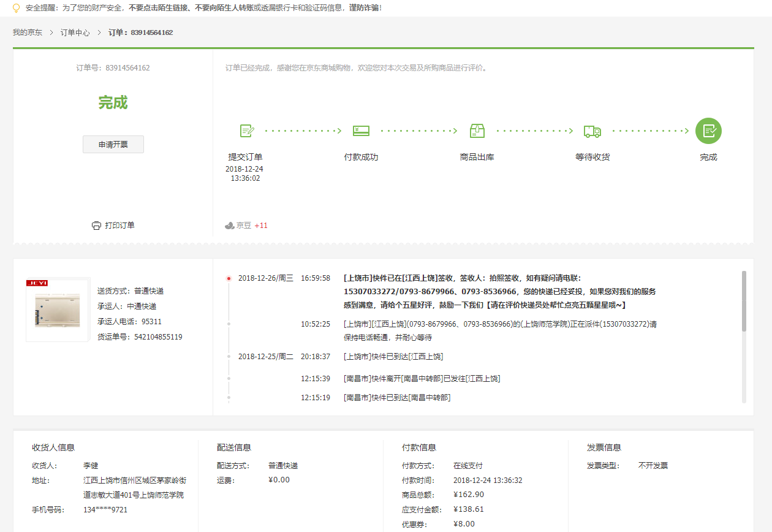Click the message [上饶市]快件已到达[江西上饶]
772x532 pixels.
click(393, 357)
